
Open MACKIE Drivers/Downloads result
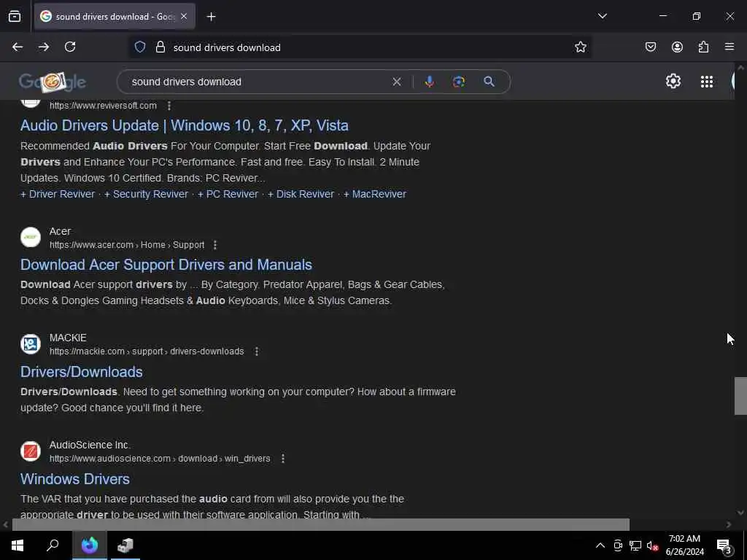point(82,372)
